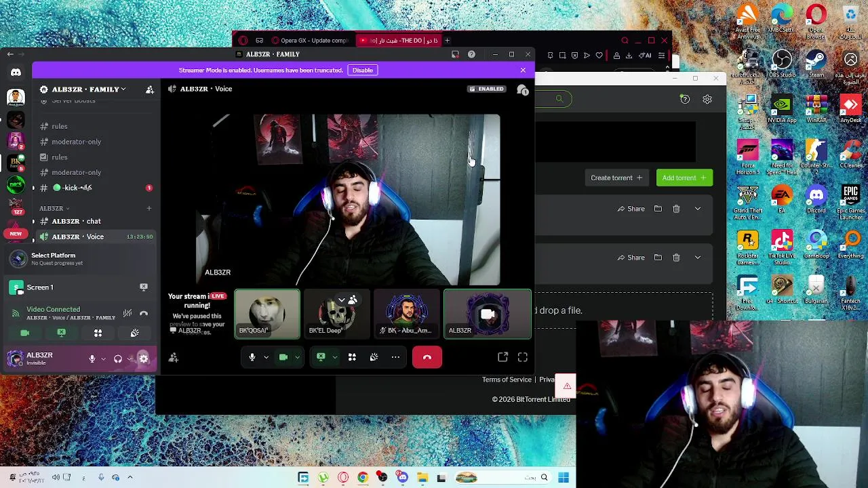Select BK'EL Deep participant tile
This screenshot has width=868, height=488.
click(336, 314)
